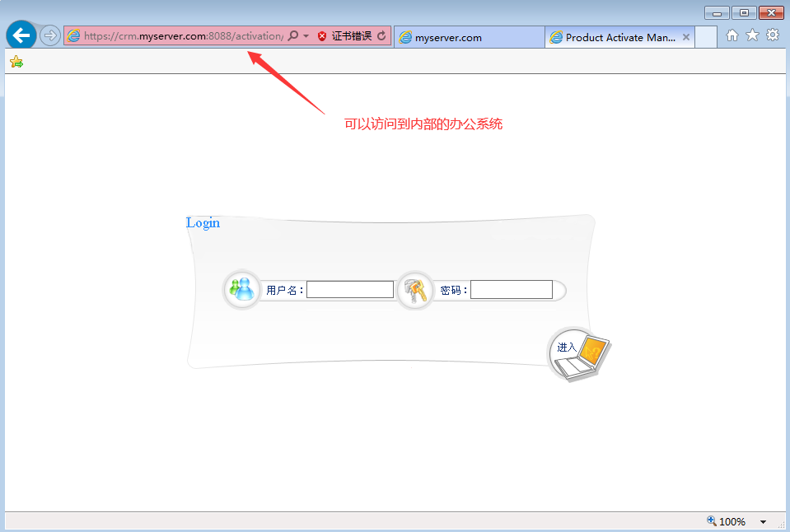Click into the 密码 password field

[511, 290]
